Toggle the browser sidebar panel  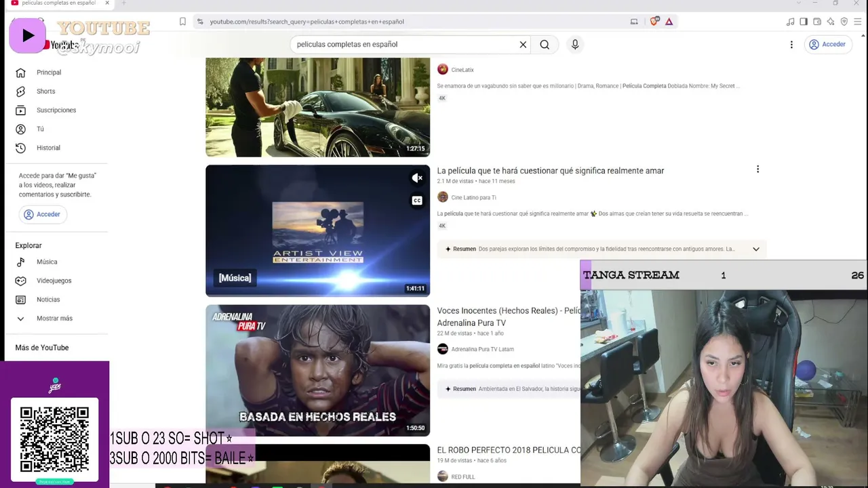(804, 22)
